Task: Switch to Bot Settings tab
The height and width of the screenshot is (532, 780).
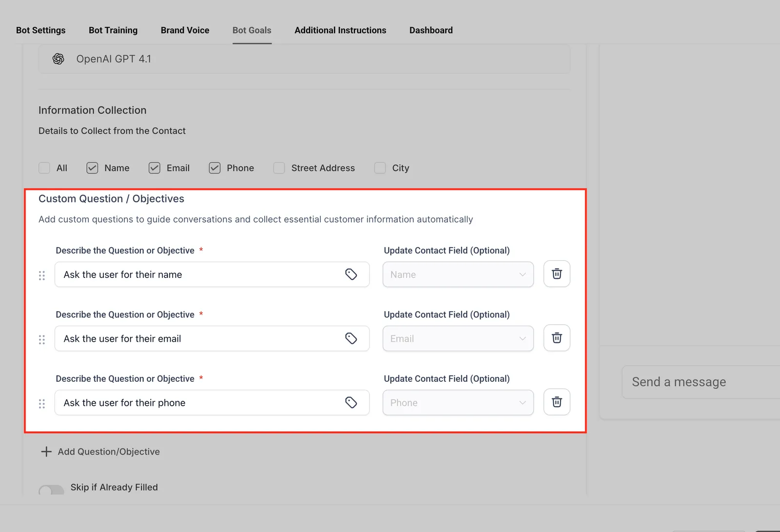Action: click(x=41, y=30)
